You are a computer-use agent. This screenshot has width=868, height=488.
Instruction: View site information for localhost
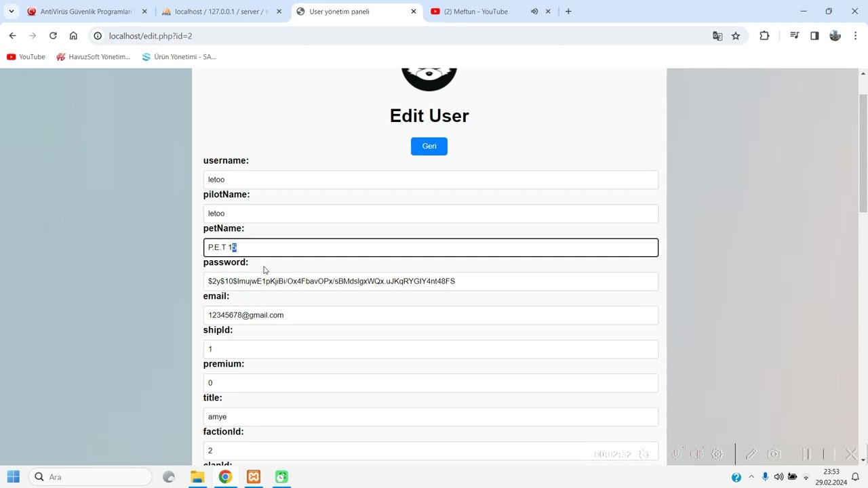coord(98,36)
